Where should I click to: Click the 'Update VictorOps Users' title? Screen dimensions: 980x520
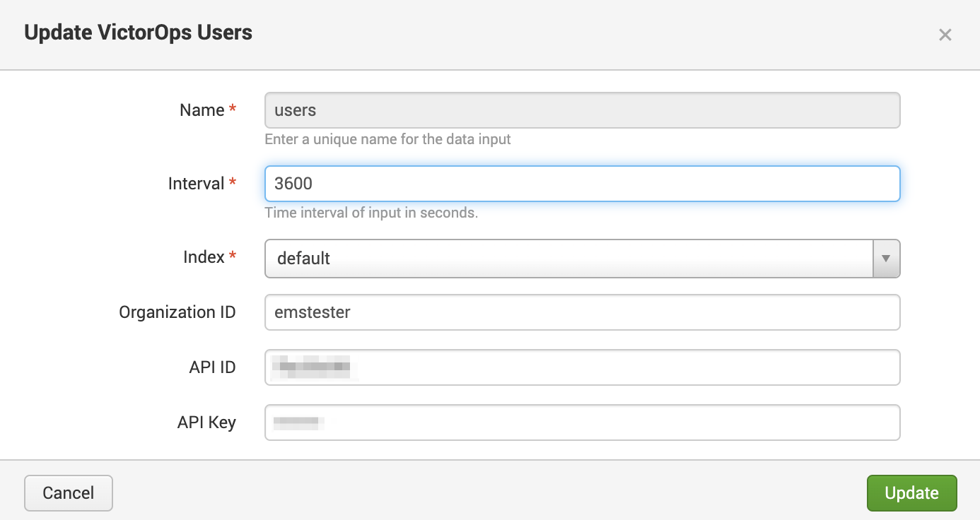(x=138, y=32)
